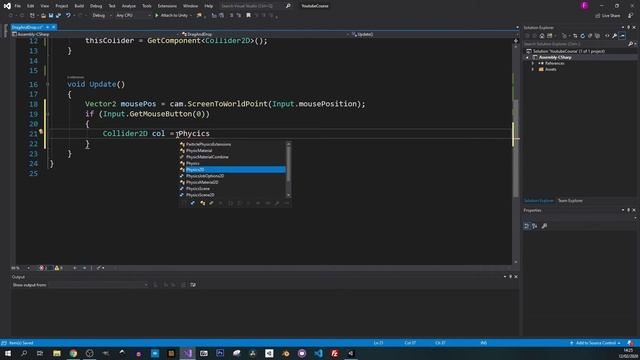This screenshot has width=640, height=360.
Task: Toggle first blue IntelliSense filter icon
Action: point(193,203)
